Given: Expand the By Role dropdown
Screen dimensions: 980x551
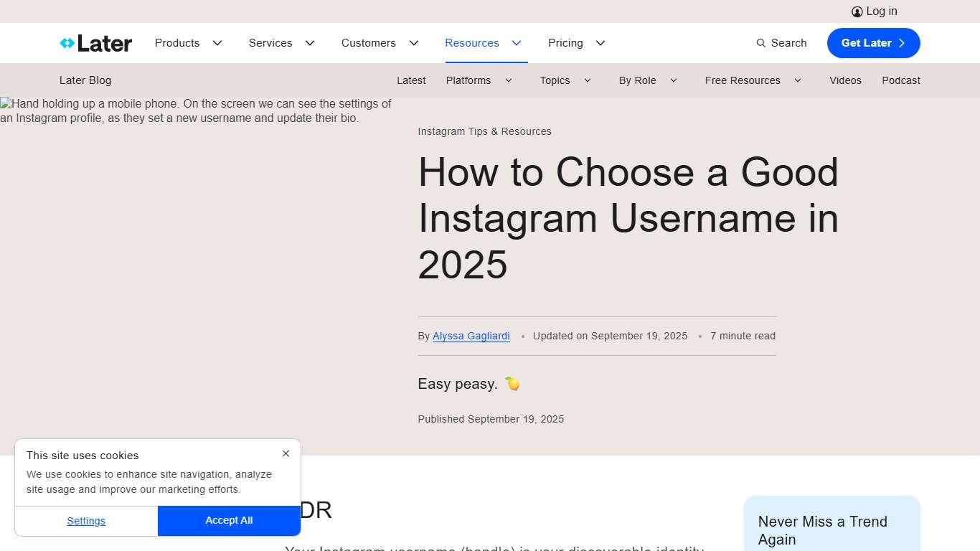Looking at the screenshot, I should click(648, 80).
